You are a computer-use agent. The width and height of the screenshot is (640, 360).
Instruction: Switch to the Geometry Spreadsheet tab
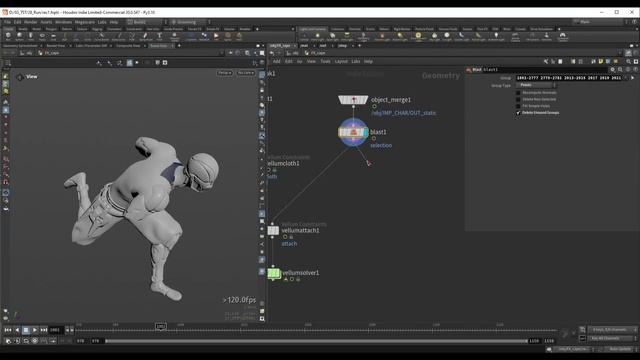(20, 46)
